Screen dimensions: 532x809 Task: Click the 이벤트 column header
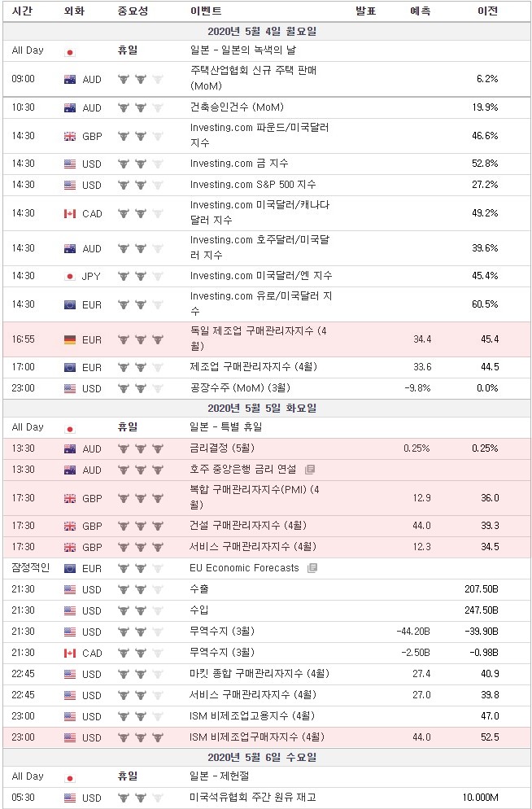click(206, 11)
